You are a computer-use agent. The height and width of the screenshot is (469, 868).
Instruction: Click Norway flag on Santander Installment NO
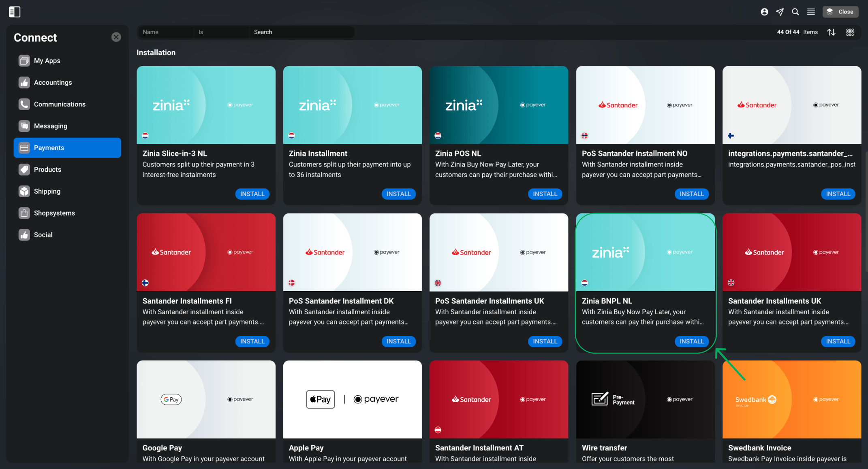(x=584, y=136)
